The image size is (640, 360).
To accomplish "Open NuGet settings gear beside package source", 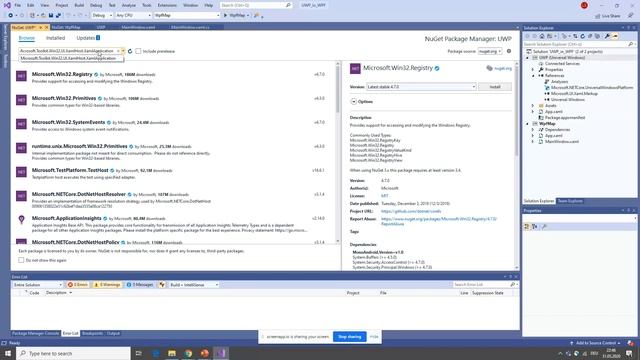I will point(509,51).
